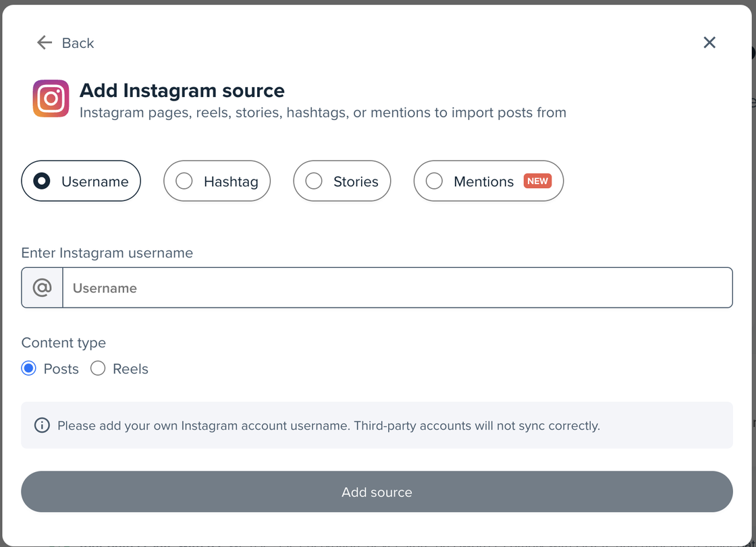The height and width of the screenshot is (547, 756).
Task: Set content type to Reels
Action: [98, 369]
